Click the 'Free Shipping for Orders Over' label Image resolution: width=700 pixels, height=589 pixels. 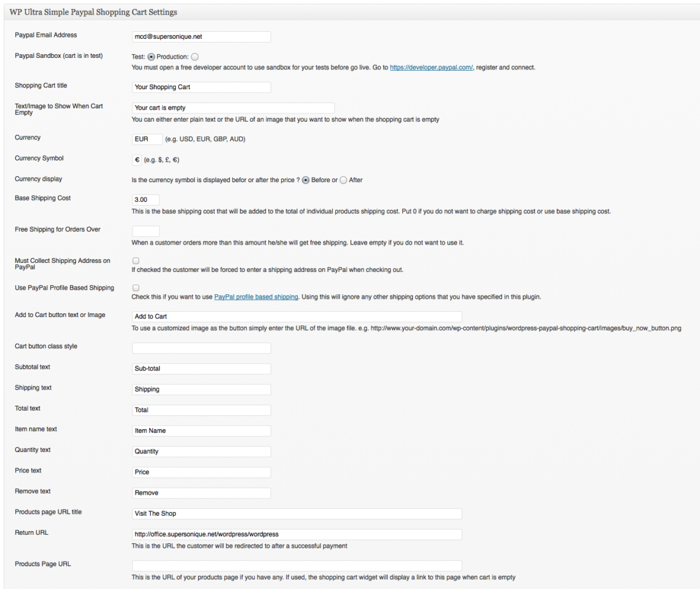[57, 229]
